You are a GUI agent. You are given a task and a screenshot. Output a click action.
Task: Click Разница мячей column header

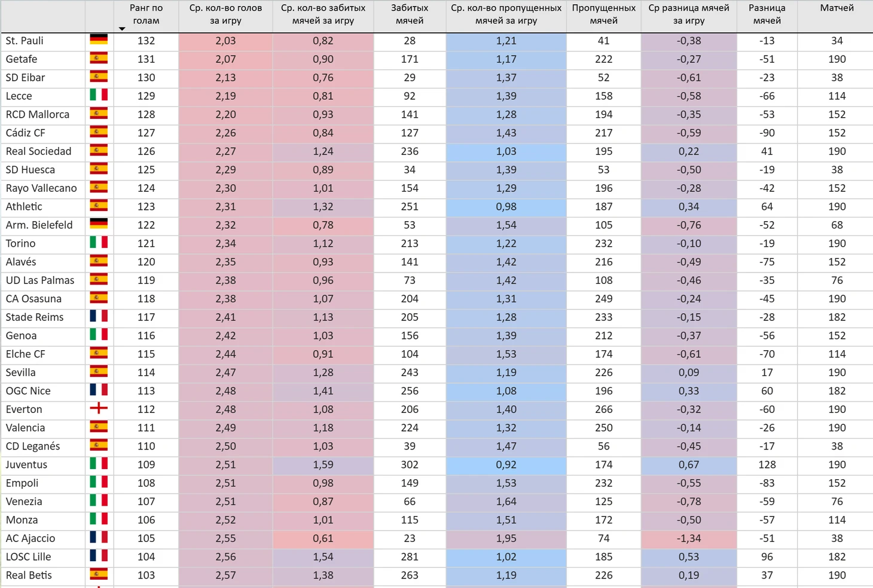[767, 15]
